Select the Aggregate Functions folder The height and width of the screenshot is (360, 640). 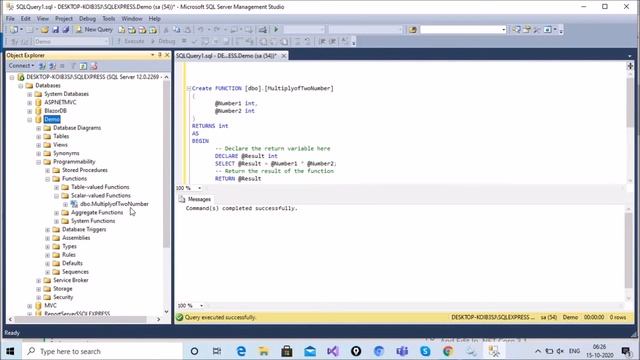click(x=97, y=213)
